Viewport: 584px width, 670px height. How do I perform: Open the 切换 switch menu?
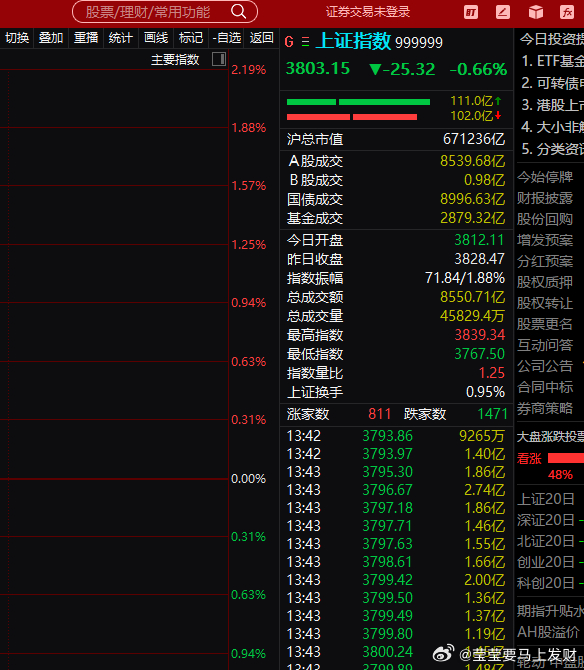[17, 38]
